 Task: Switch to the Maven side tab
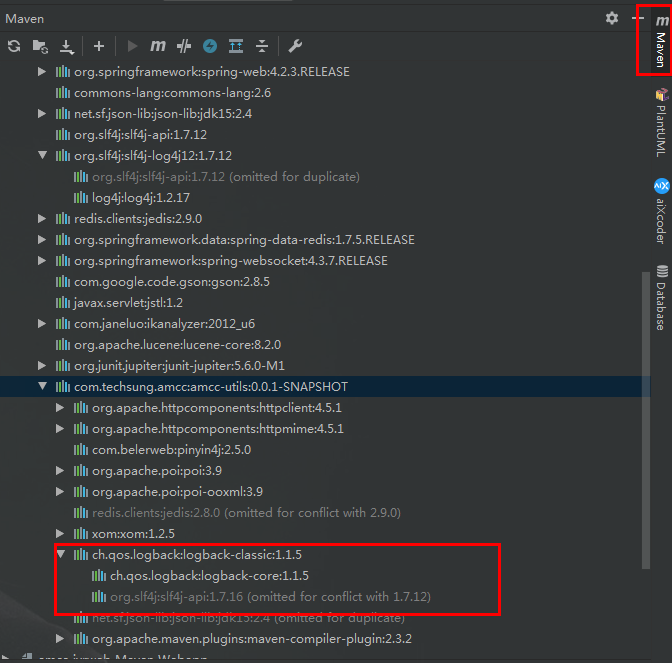point(661,41)
